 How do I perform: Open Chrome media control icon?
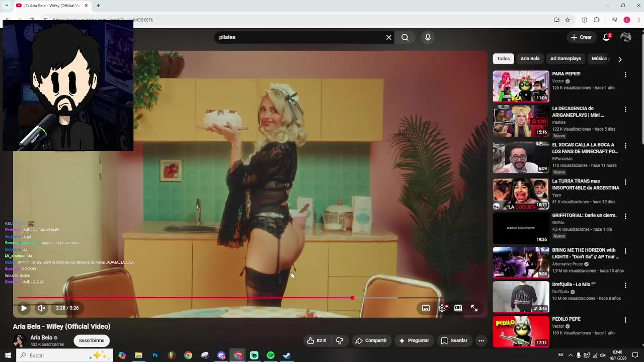pyautogui.click(x=614, y=20)
